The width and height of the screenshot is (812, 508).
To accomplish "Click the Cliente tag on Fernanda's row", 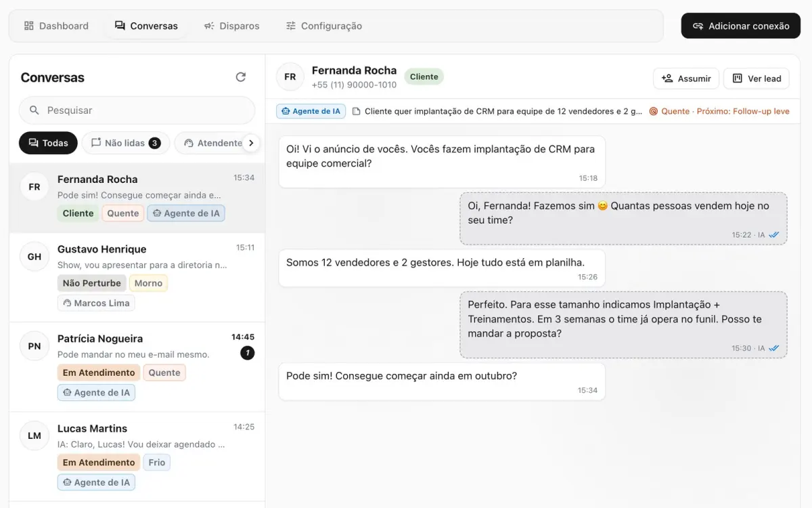I will pyautogui.click(x=78, y=213).
